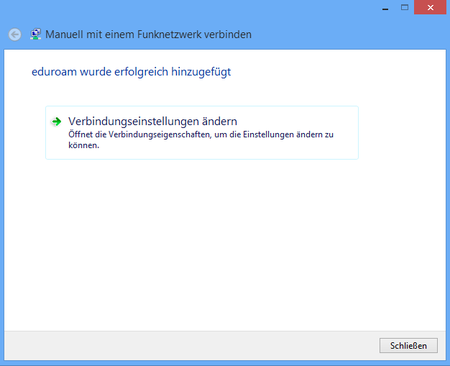Click the title "Manuell mit einem Funknetzwerk verbinden"
Image resolution: width=450 pixels, height=366 pixels.
point(148,34)
